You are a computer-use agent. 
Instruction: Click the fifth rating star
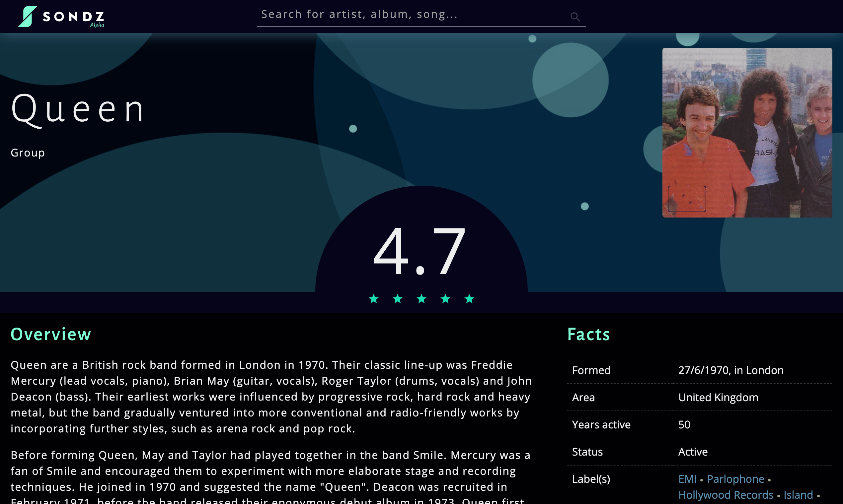click(x=469, y=299)
